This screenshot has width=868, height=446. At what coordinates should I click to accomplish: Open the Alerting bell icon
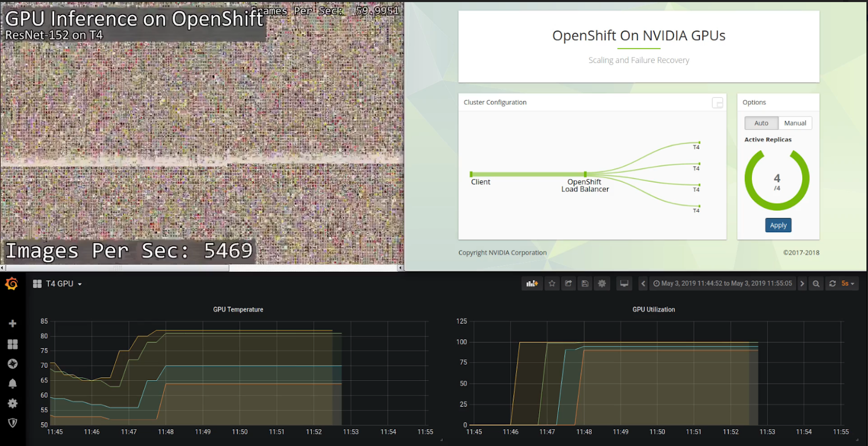pos(12,384)
